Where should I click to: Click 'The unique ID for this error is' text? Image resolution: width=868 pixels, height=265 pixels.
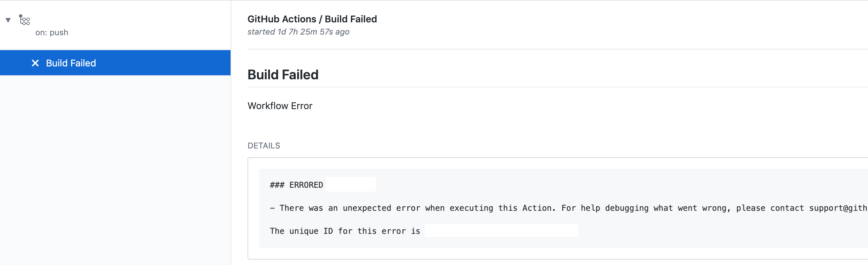(345, 231)
